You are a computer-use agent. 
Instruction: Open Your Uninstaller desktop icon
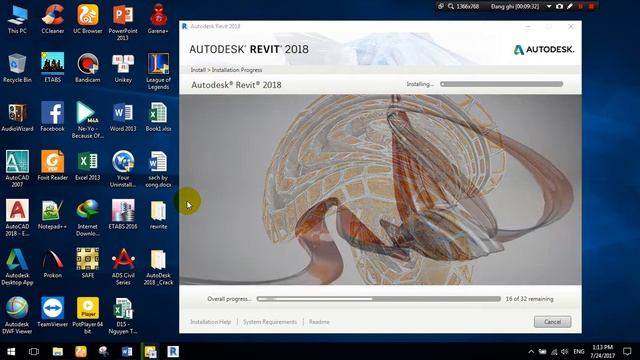tap(123, 169)
